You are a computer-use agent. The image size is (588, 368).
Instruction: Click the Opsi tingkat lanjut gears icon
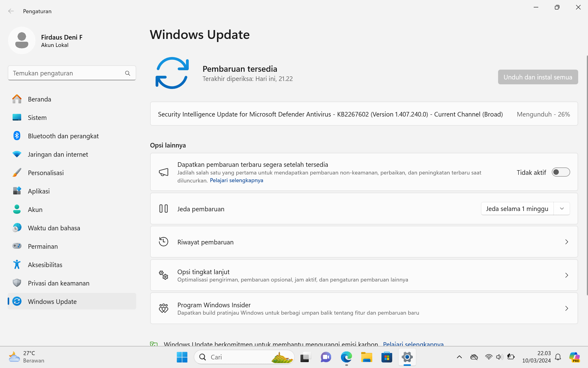click(x=164, y=275)
